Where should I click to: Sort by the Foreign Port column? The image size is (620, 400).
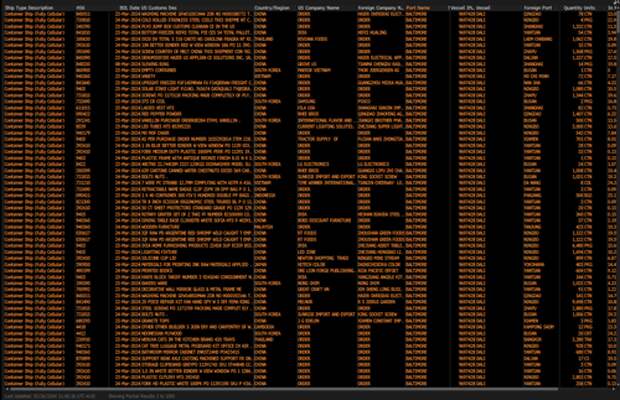click(x=529, y=6)
